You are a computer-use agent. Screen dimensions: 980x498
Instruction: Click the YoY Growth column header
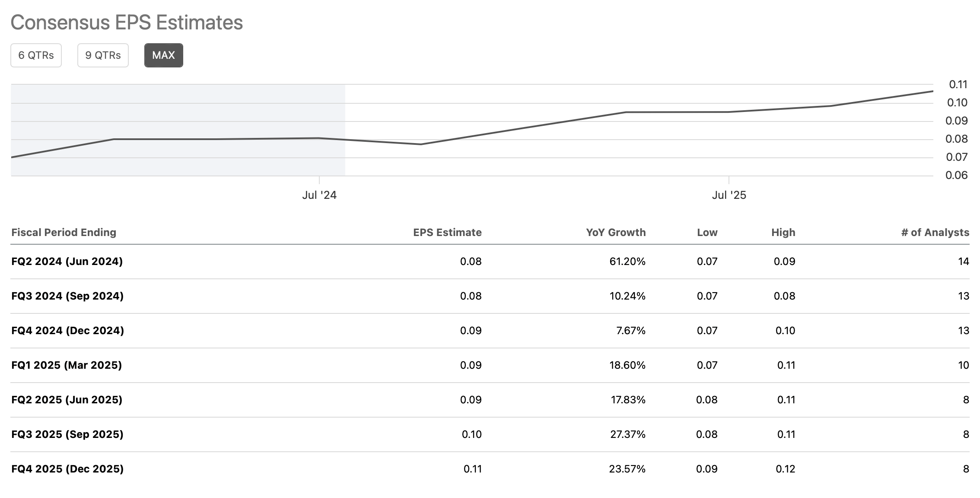click(x=616, y=233)
